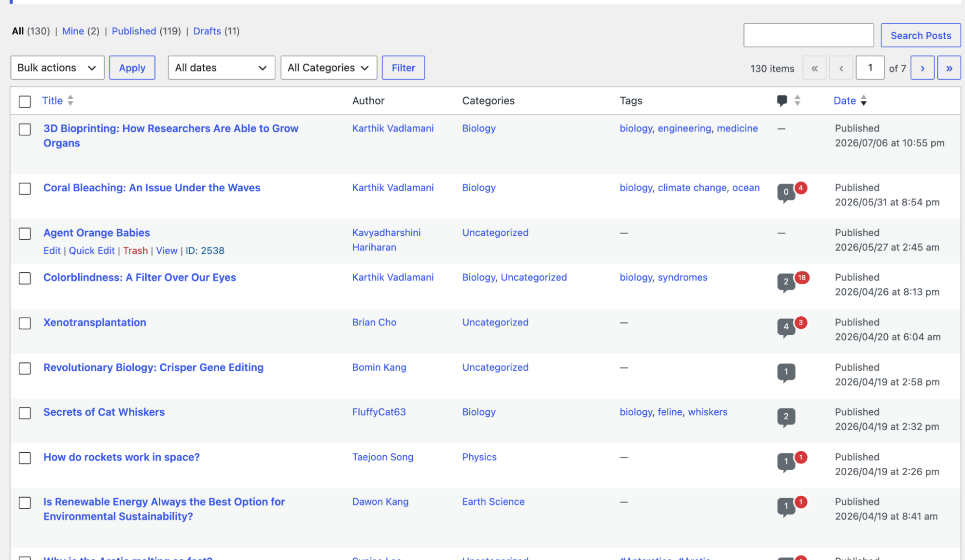Image resolution: width=965 pixels, height=560 pixels.
Task: Open the 18 pending comments badge on Colorblindness
Action: (x=802, y=277)
